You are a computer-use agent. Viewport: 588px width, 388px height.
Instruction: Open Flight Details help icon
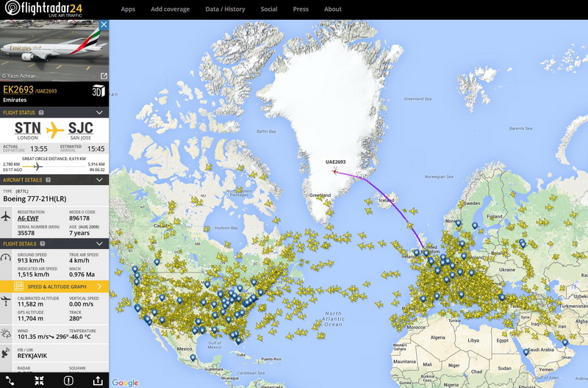tap(43, 244)
